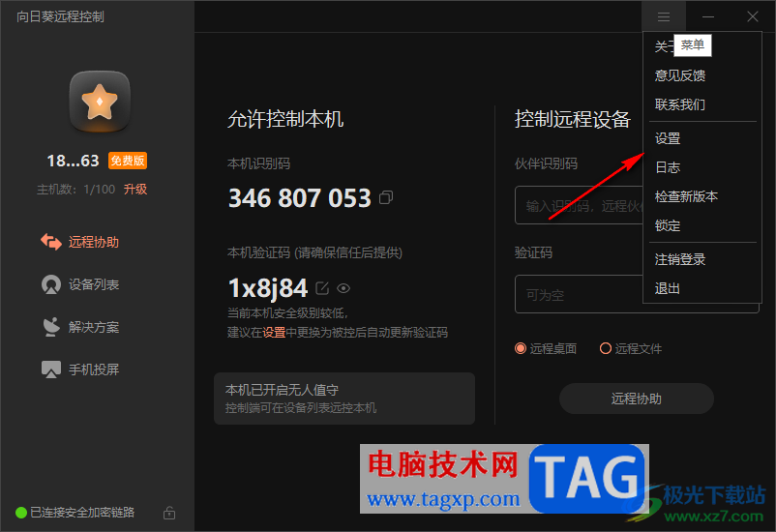Click the green connection status dot
This screenshot has height=532, width=776.
[x=20, y=513]
